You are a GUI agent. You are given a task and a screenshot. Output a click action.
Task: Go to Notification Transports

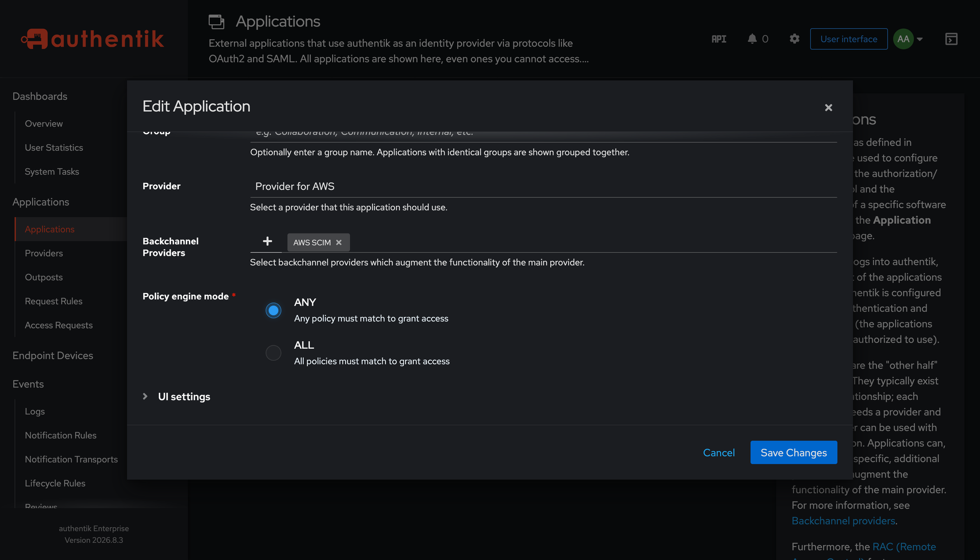[72, 460]
